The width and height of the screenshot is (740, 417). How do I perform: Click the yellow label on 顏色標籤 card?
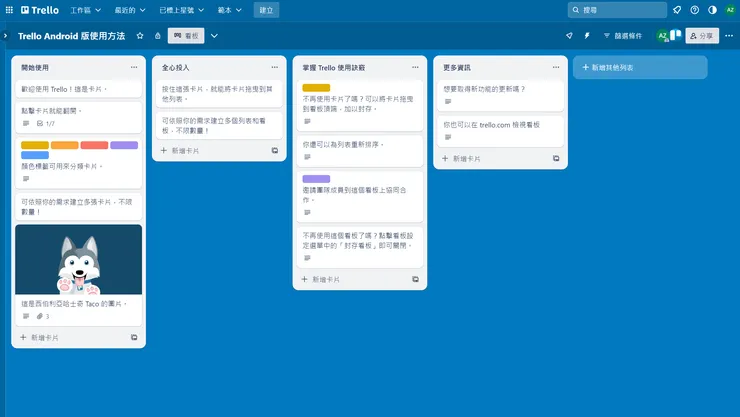(x=35, y=145)
